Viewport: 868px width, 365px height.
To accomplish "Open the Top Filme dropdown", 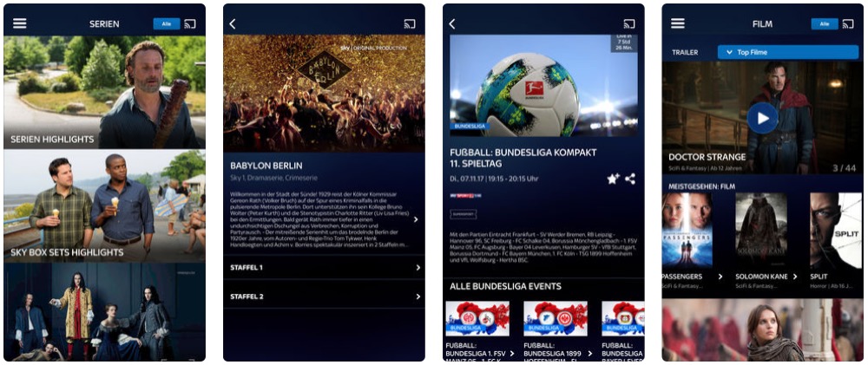I will pos(788,52).
